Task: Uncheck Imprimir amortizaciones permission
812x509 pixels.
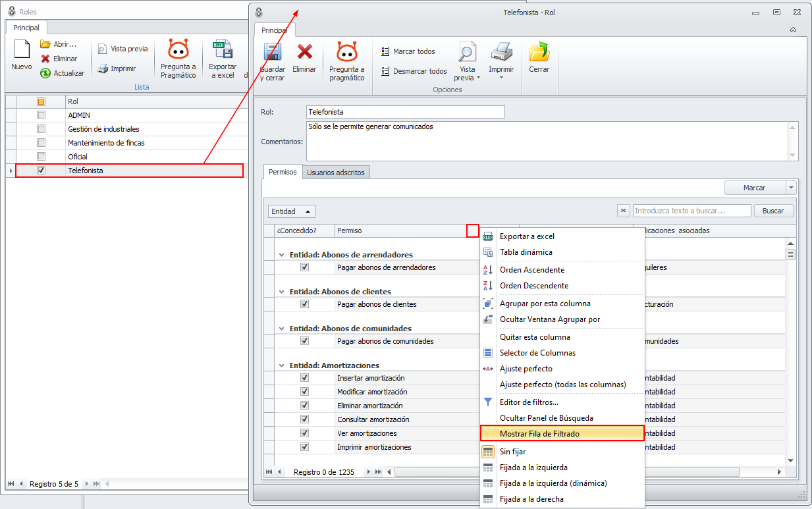Action: tap(304, 447)
